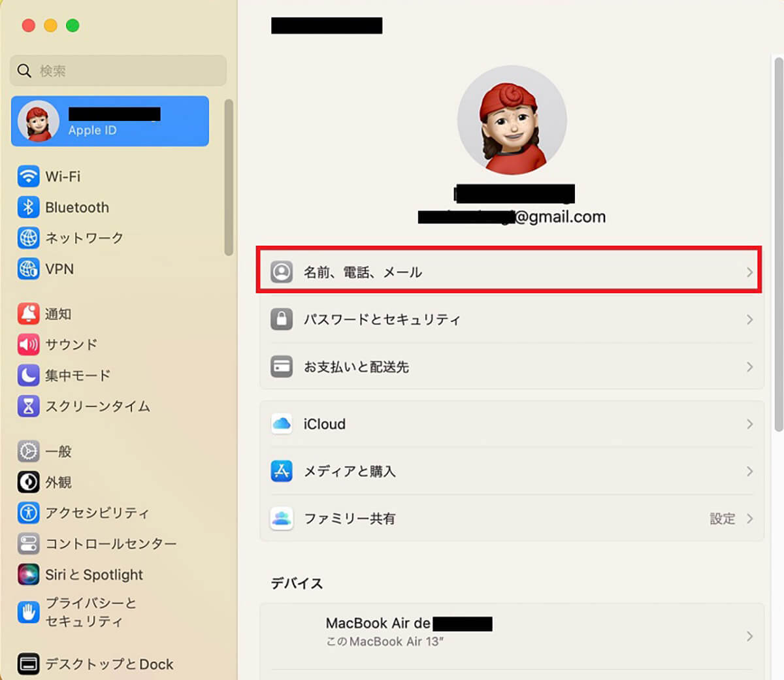Click the メディアと購入 App Store icon

[x=282, y=471]
